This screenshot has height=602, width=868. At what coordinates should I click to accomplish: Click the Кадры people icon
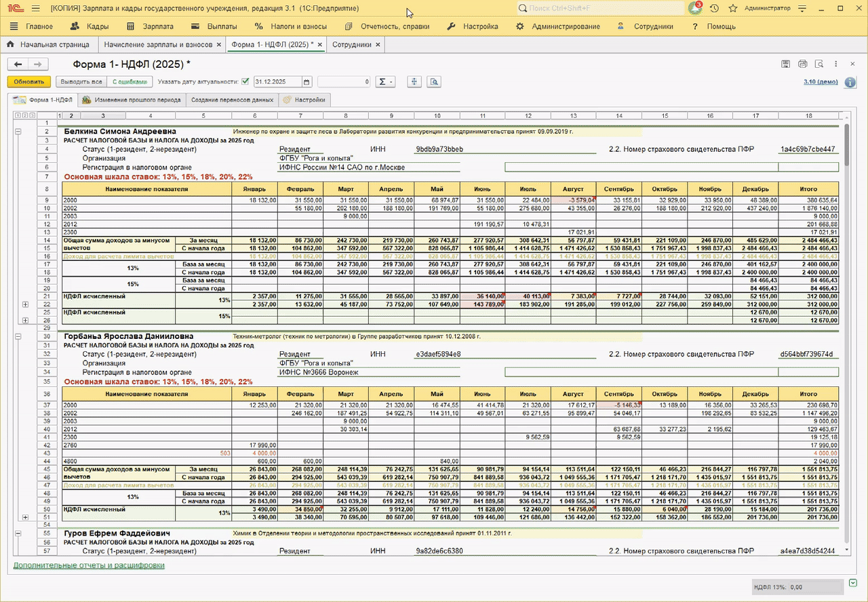point(75,26)
